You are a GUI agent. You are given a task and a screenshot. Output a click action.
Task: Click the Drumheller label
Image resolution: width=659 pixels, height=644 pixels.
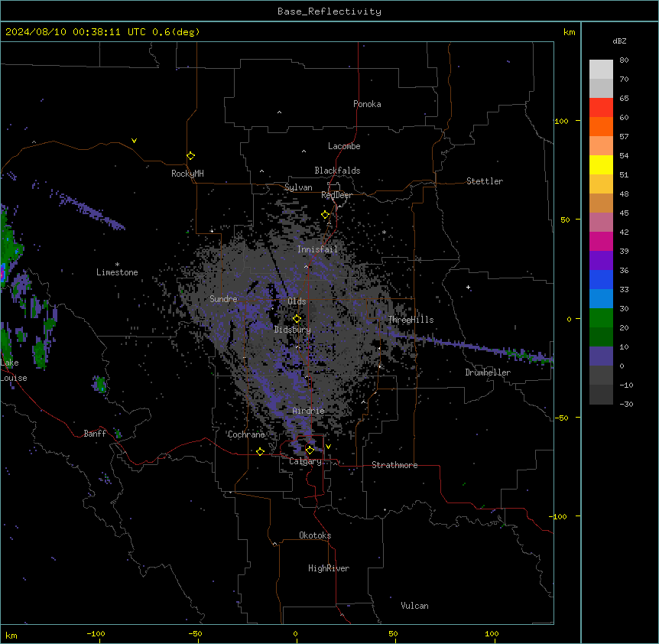488,372
